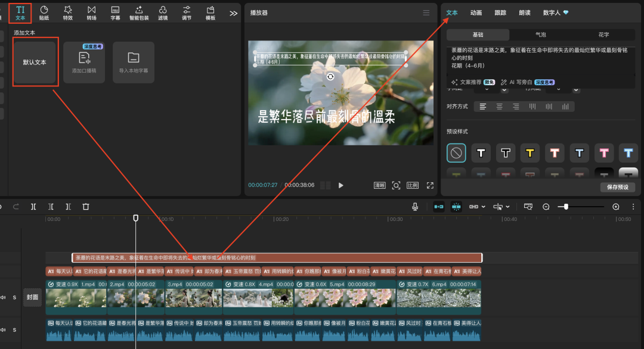Open the linkage chain dropdown above the timeline
Viewport: 644px width, 349px height.
click(x=477, y=207)
